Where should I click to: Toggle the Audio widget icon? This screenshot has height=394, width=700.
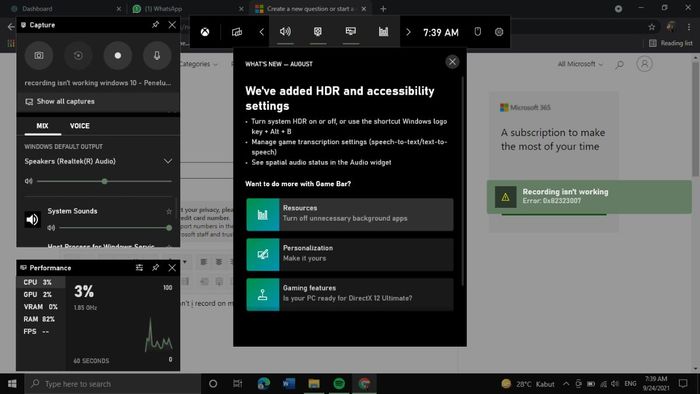285,32
